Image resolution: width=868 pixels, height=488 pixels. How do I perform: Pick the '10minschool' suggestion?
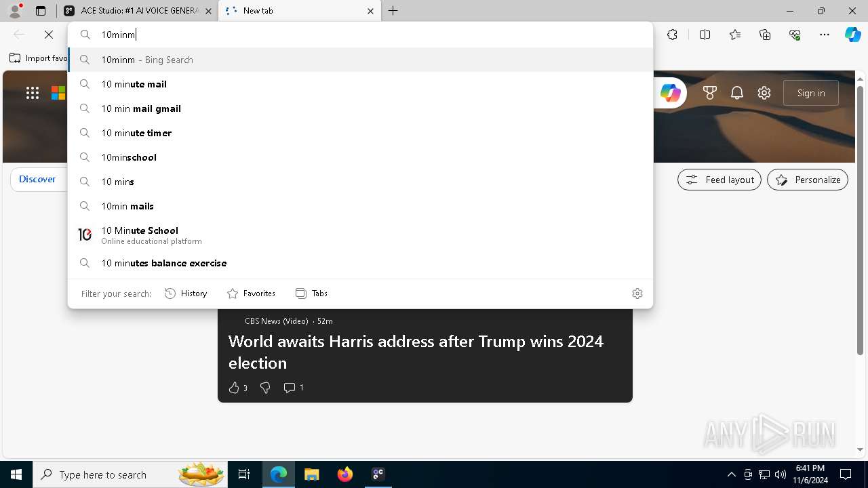(x=361, y=157)
